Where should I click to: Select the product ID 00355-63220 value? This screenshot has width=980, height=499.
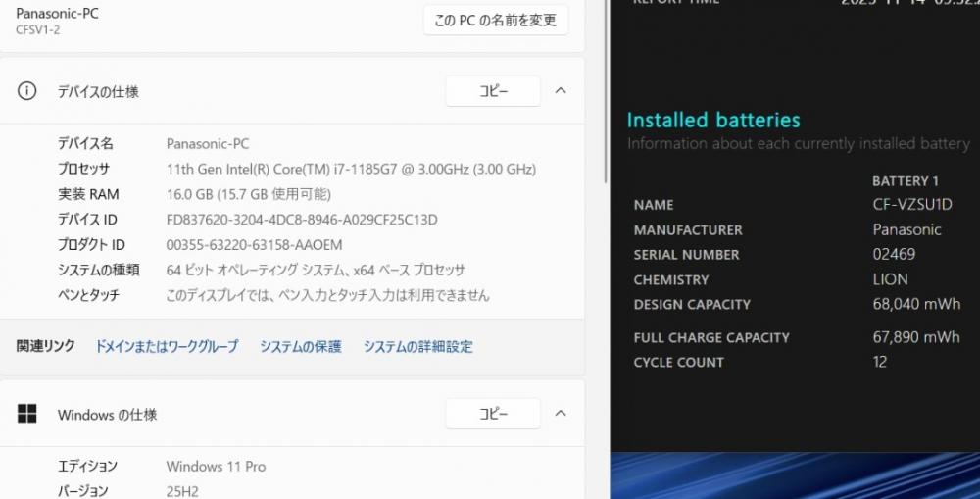coord(254,245)
